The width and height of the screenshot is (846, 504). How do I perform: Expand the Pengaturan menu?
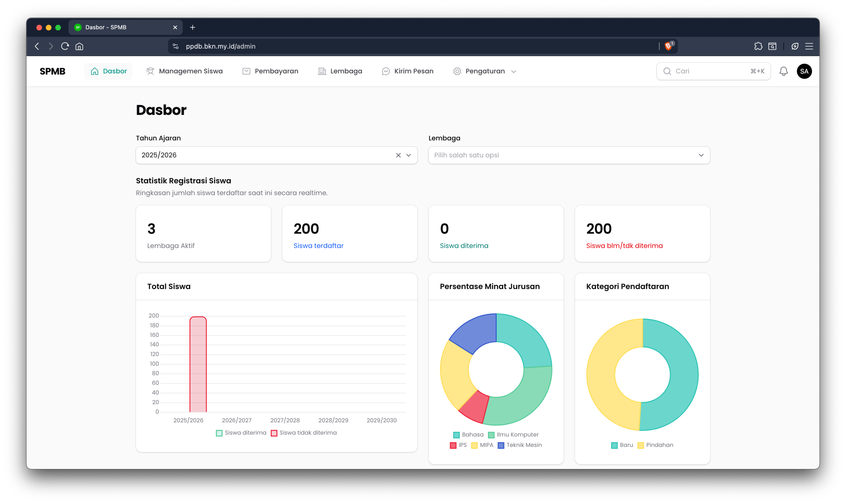[x=484, y=71]
